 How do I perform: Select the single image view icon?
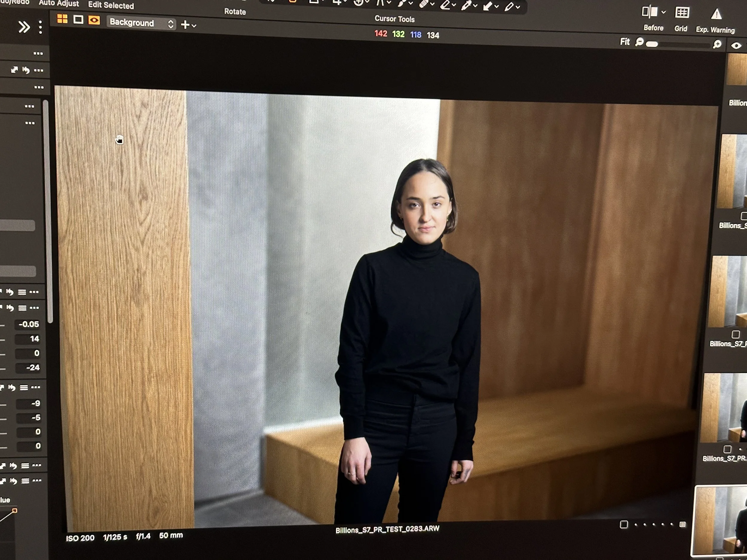(x=78, y=20)
